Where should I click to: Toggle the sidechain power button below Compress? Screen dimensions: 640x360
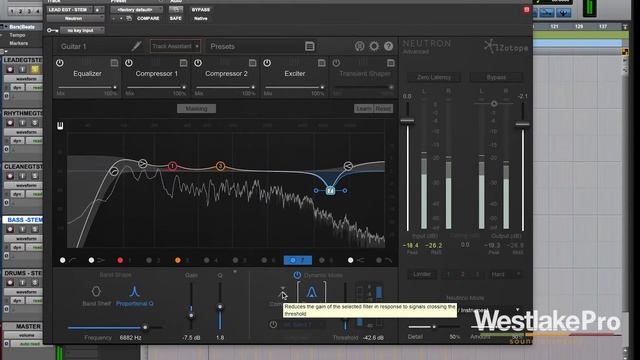[x=273, y=324]
